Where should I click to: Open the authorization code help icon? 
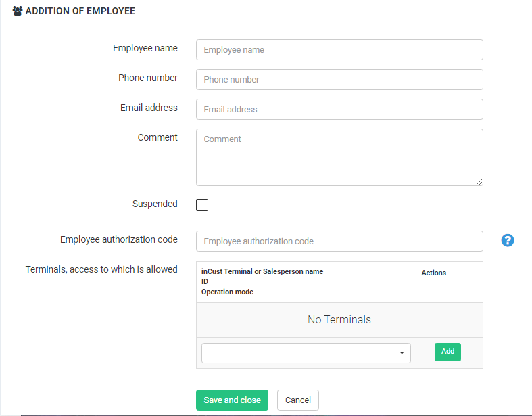pos(508,240)
